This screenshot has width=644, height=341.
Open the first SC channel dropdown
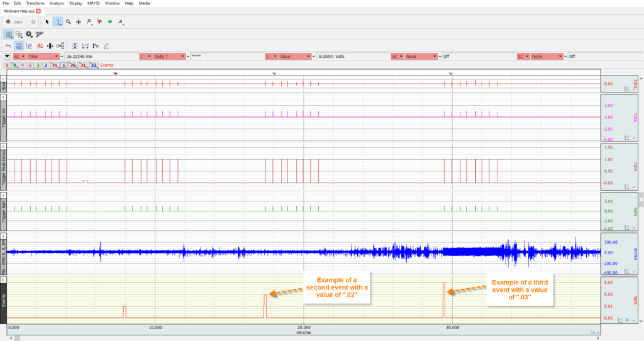[19, 56]
